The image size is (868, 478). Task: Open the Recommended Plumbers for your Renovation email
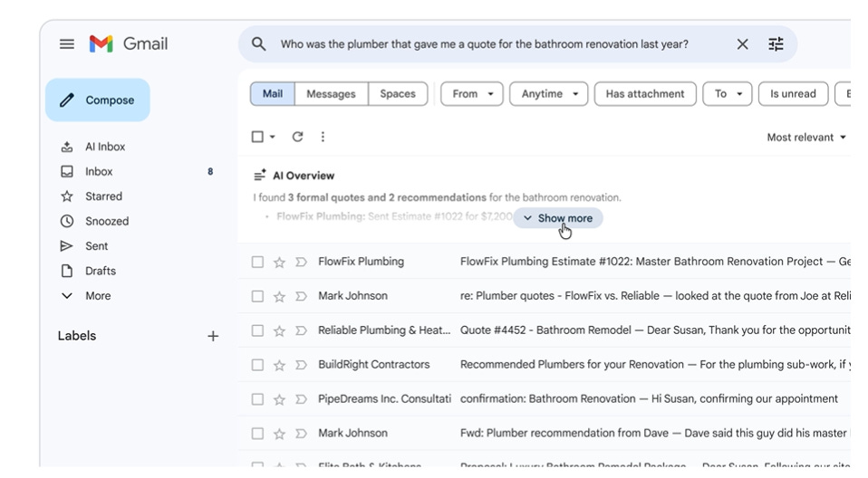[655, 365]
